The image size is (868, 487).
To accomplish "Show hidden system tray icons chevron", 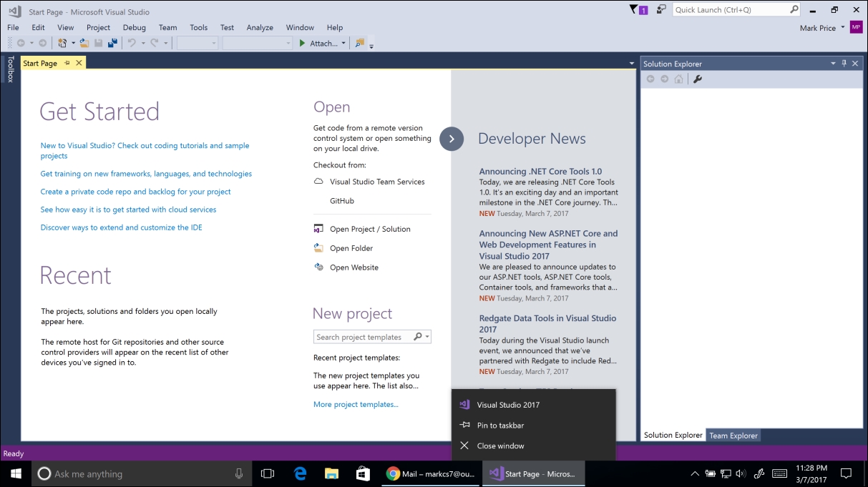I will 694,473.
